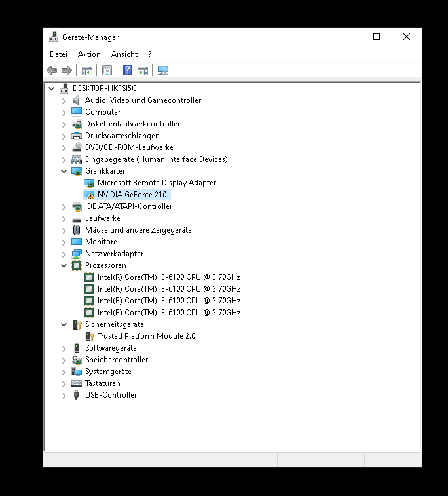Select the DVD/CD-ROM-Laufwerke label
The height and width of the screenshot is (496, 448).
tap(129, 147)
